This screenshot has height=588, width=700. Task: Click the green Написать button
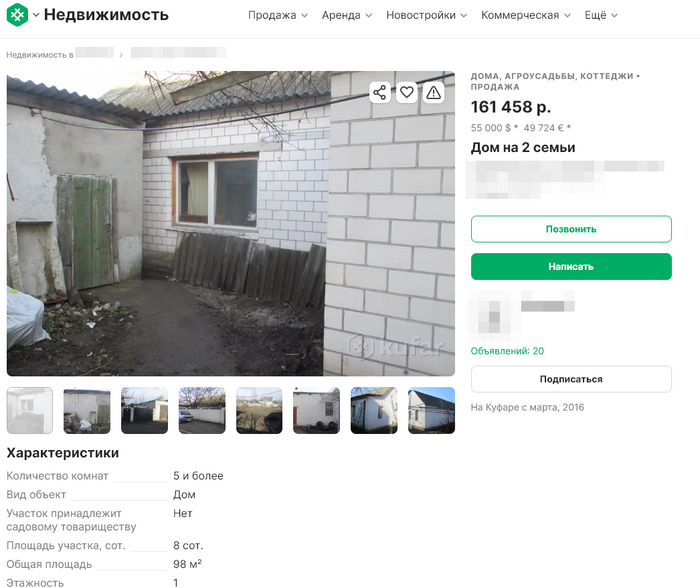pyautogui.click(x=571, y=267)
